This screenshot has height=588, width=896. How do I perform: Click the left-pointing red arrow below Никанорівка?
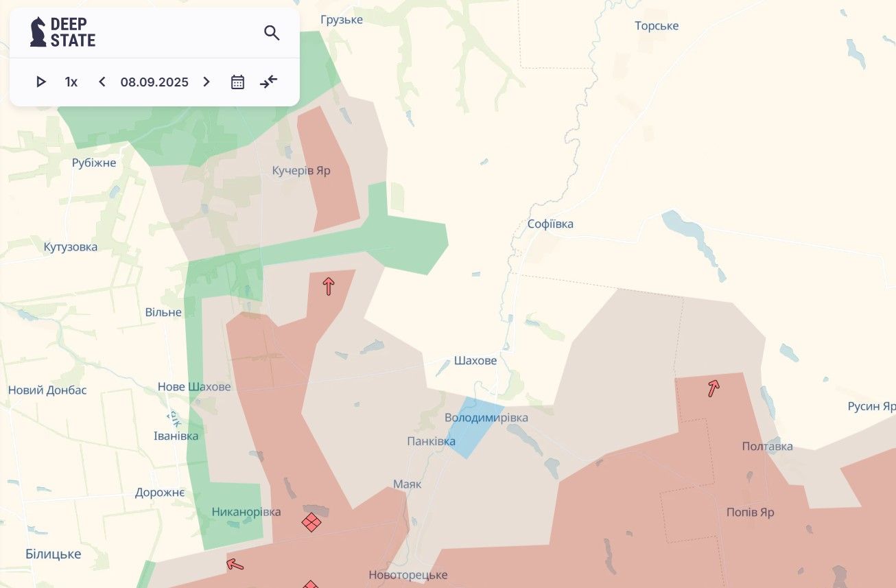[235, 564]
